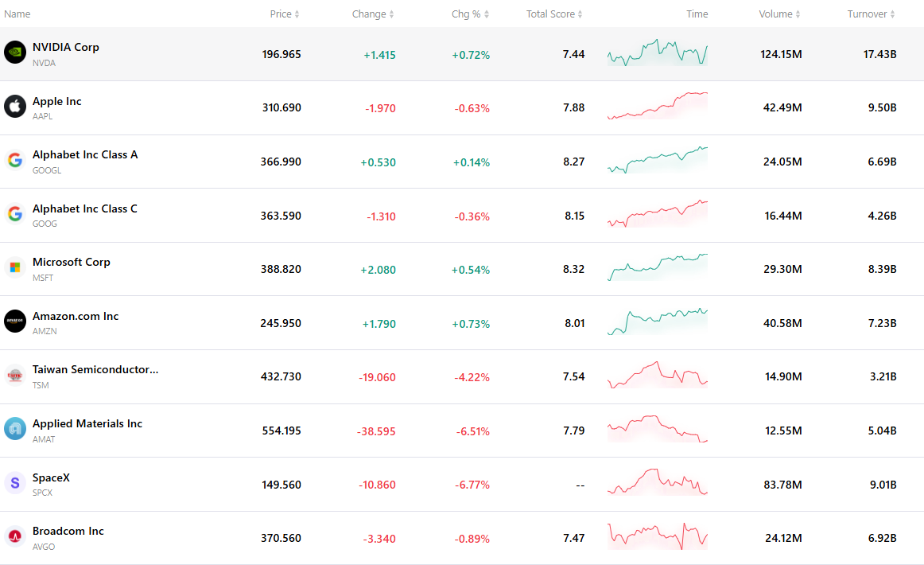Select the Apple Inc logo icon
Viewport: 924px width, 565px height.
(x=15, y=106)
